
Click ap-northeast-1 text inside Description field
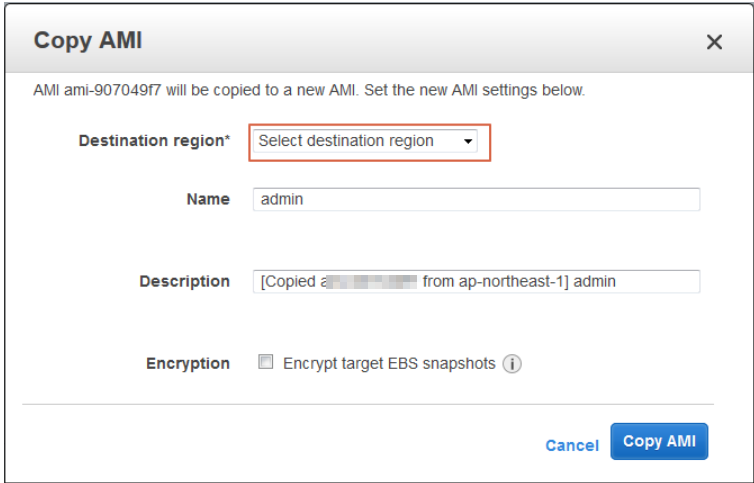(x=511, y=281)
